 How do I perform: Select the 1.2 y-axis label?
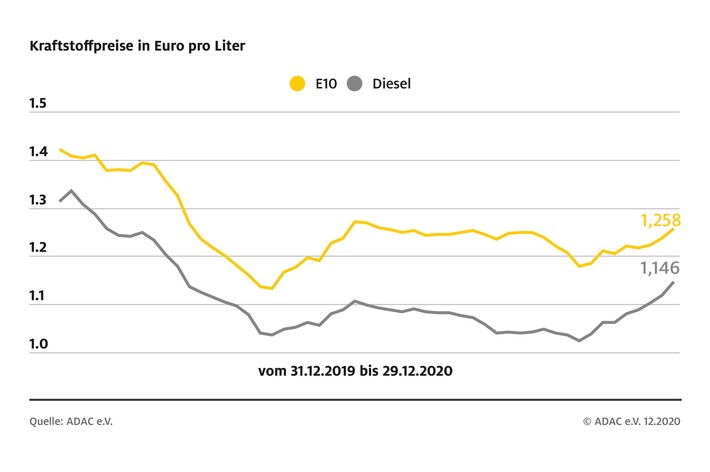(39, 250)
